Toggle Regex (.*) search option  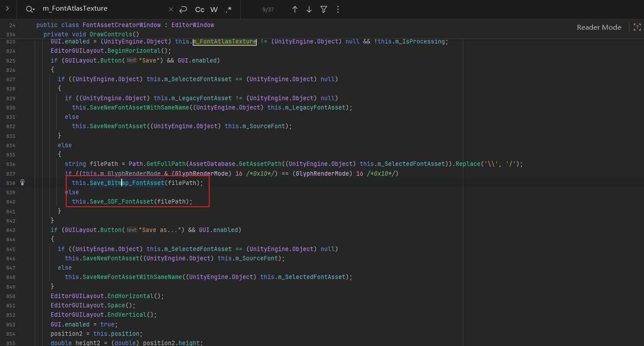click(x=228, y=9)
